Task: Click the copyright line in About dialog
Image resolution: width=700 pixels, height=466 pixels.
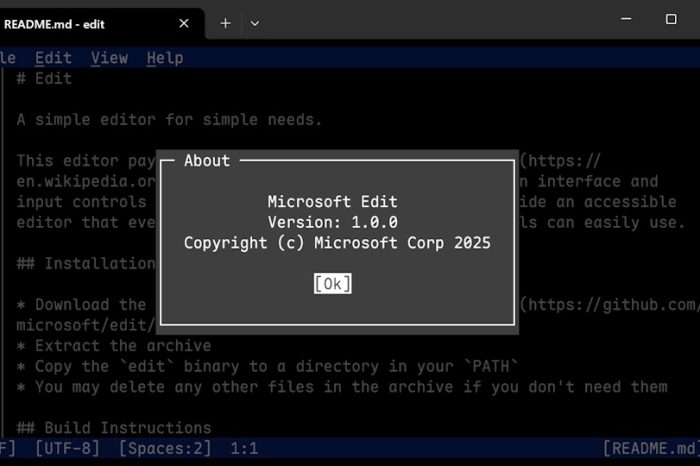Action: point(337,243)
